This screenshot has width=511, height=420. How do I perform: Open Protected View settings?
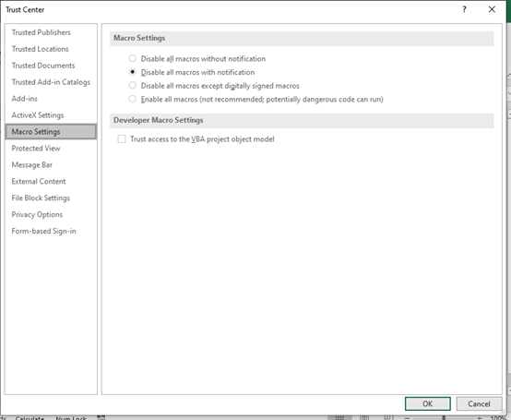click(36, 149)
